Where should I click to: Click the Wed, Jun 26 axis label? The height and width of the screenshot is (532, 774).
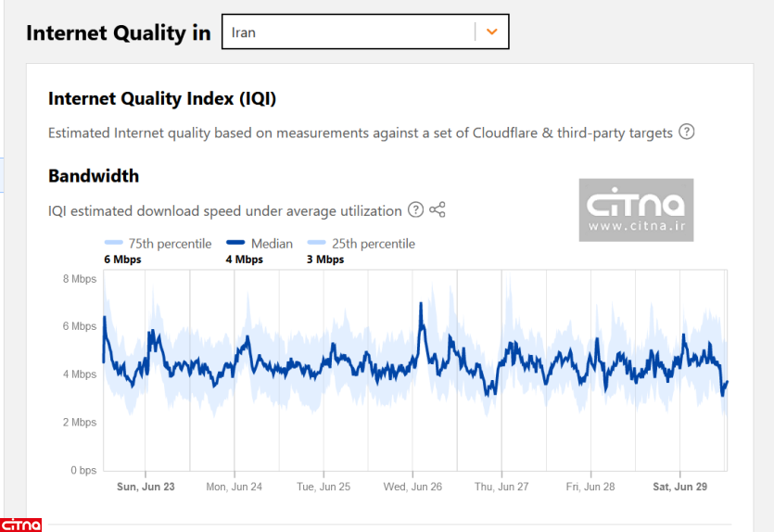point(412,486)
